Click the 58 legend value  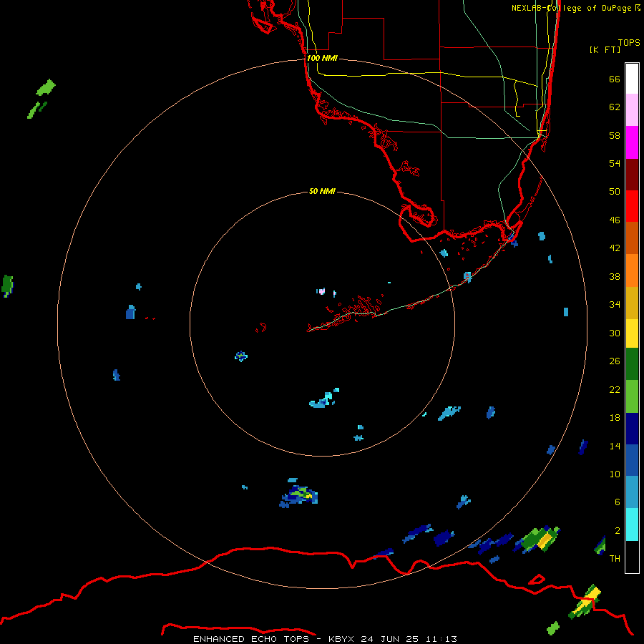[x=615, y=135]
